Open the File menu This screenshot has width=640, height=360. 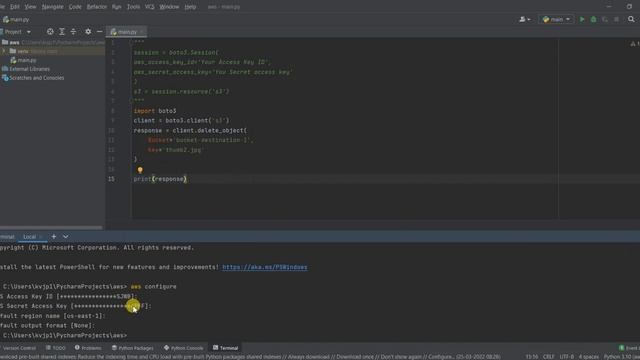(2, 7)
